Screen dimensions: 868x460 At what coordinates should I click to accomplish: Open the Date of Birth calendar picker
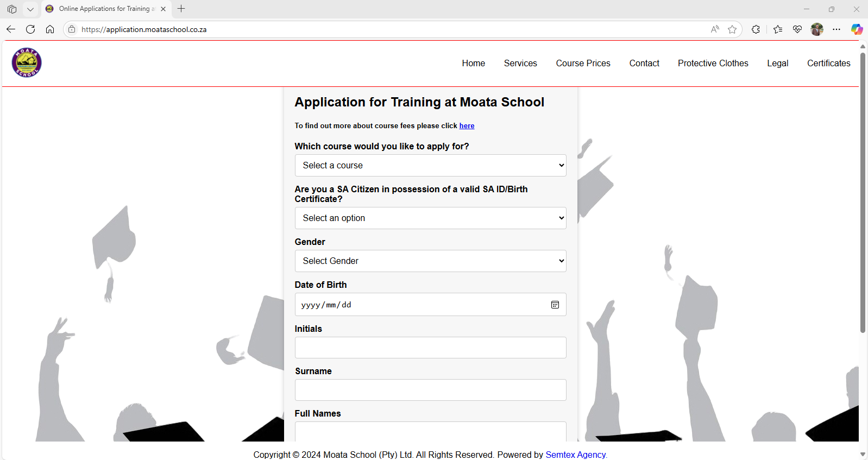coord(555,305)
